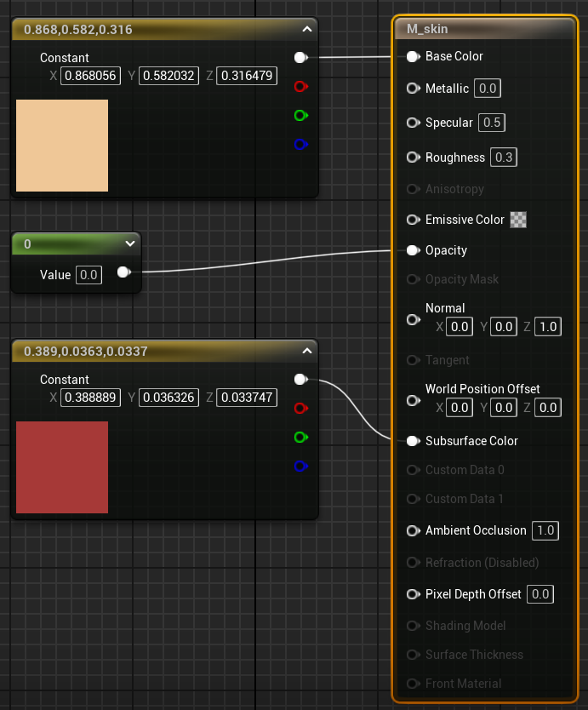Collapse the 0.389,0.0363,0.0337 constant node

306,351
